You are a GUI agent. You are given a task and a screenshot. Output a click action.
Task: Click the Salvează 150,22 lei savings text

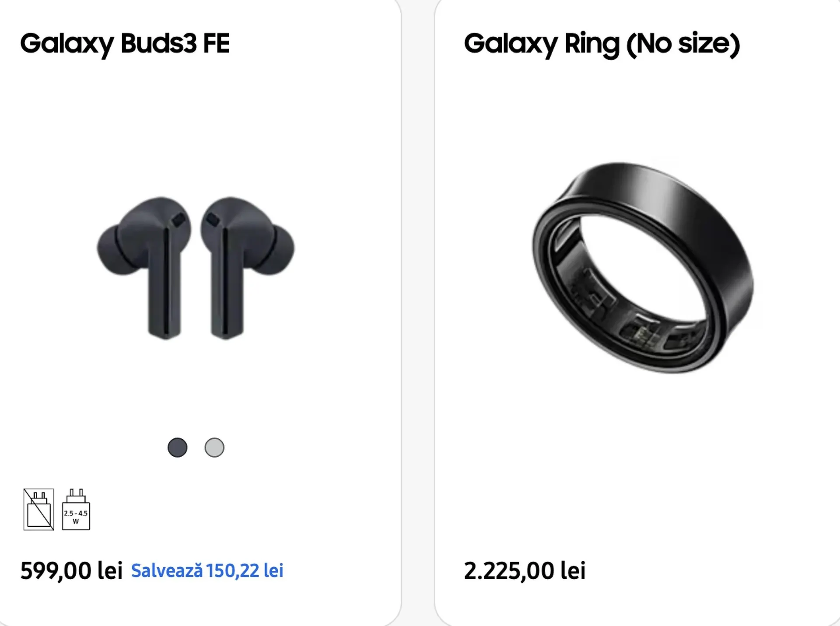(207, 571)
